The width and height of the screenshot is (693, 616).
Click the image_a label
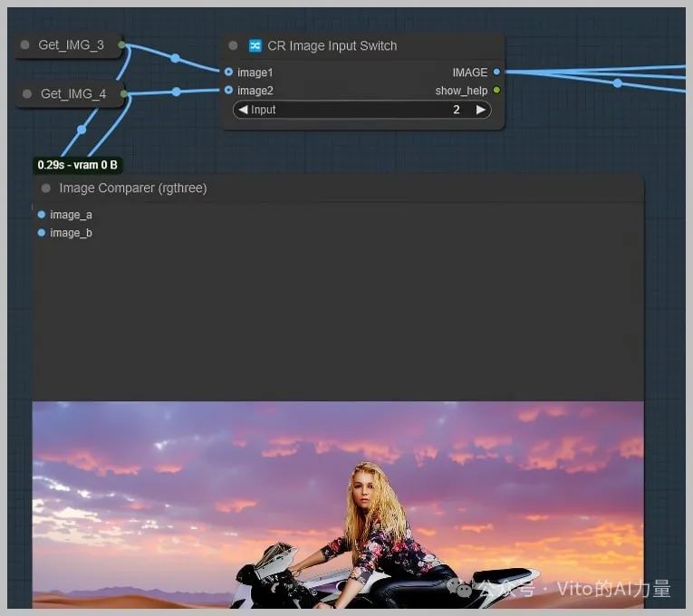(72, 215)
